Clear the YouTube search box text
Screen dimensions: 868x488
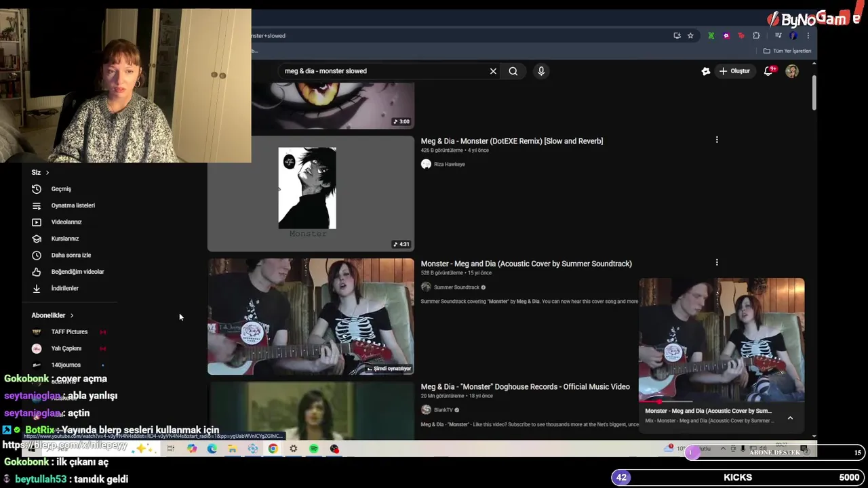coord(493,71)
